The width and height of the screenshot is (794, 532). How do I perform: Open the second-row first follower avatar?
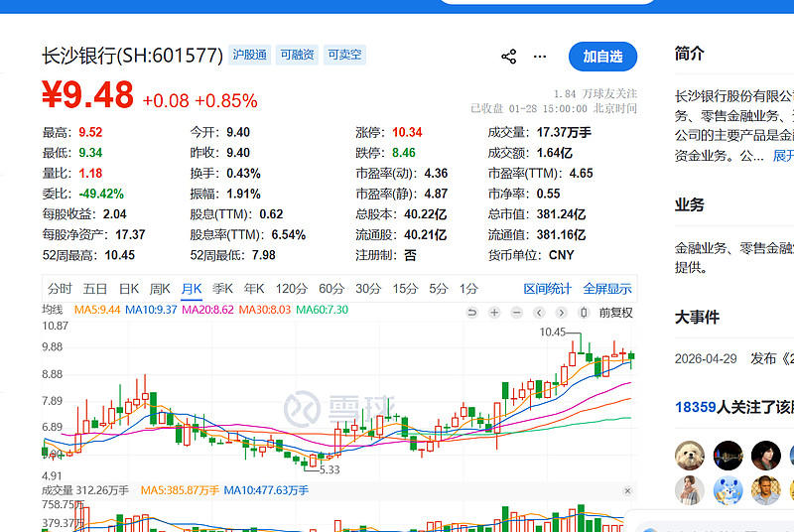click(689, 490)
